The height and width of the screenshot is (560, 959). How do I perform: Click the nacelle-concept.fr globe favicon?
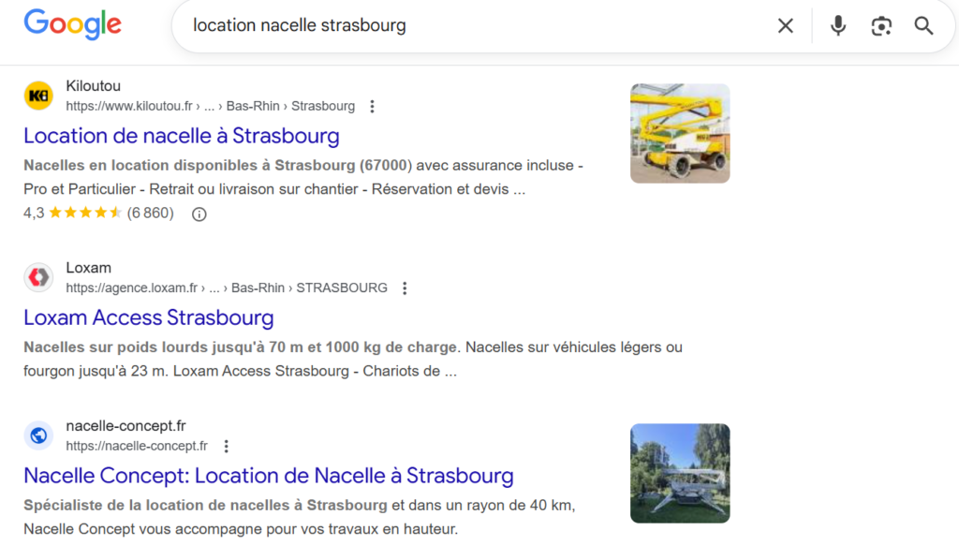(x=38, y=435)
